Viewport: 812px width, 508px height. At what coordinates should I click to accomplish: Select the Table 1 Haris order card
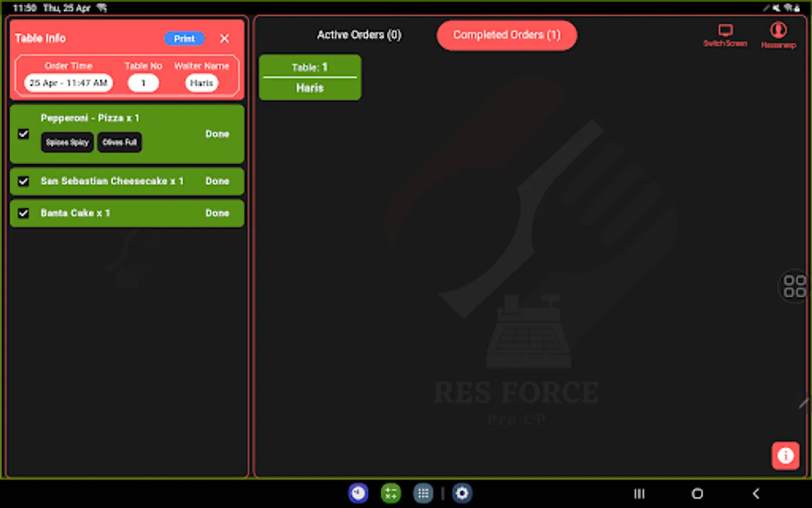(310, 77)
